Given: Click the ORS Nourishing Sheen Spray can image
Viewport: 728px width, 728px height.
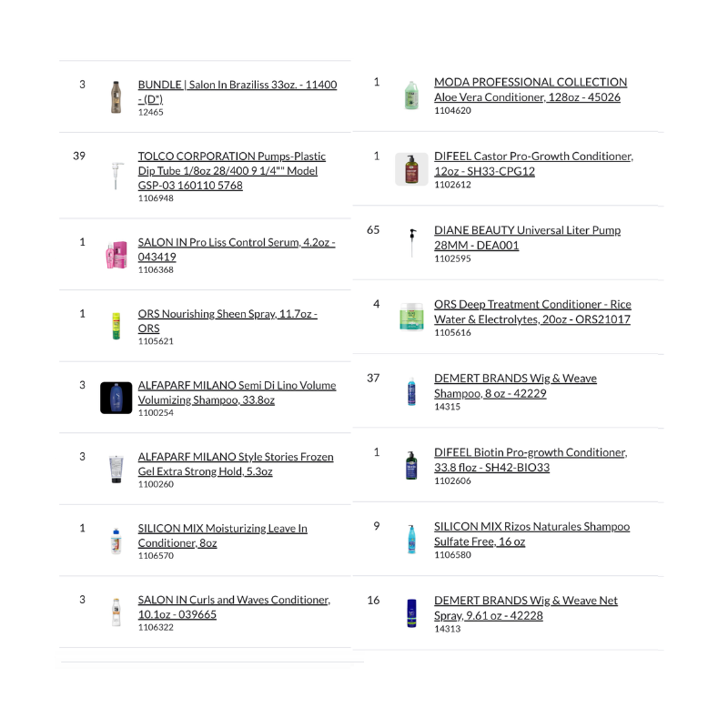Looking at the screenshot, I should 116,327.
